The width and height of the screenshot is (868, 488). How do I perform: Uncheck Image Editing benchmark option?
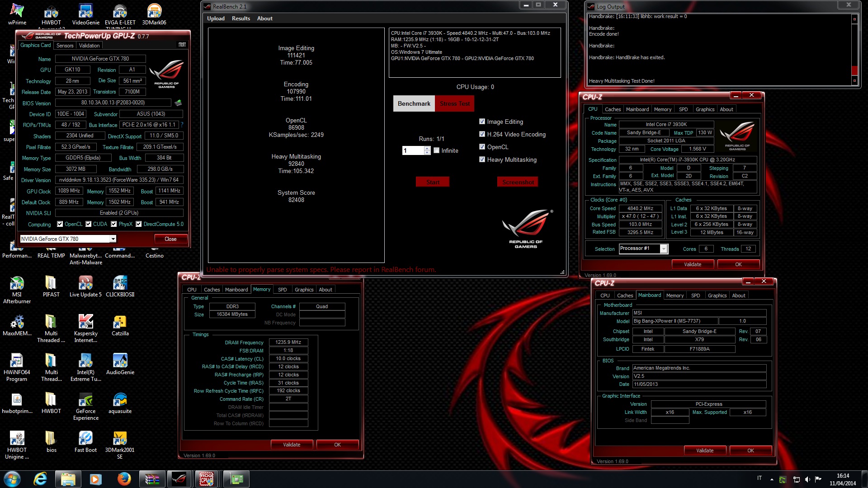[482, 122]
